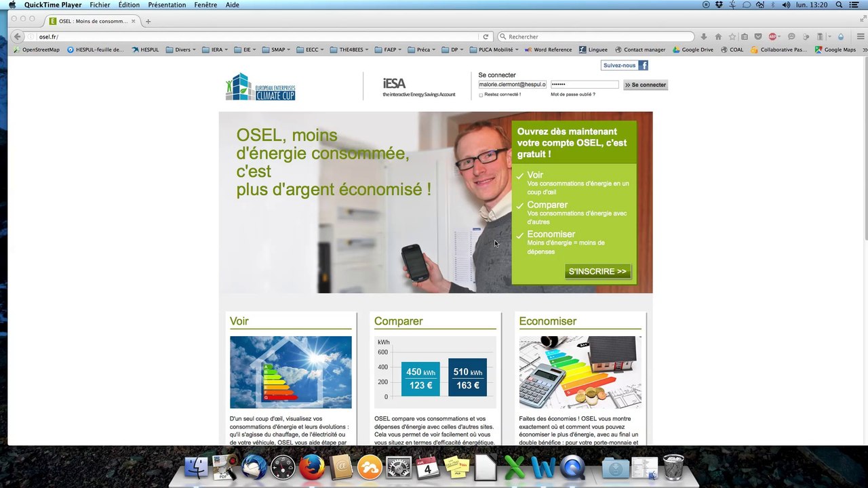
Task: Click the Adblock Plus ABP icon
Action: (x=772, y=37)
